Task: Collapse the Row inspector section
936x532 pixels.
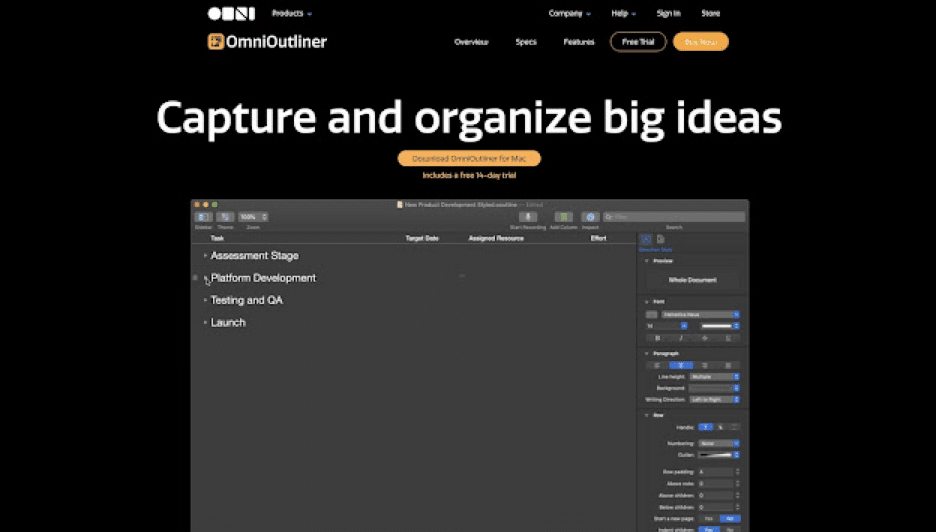Action: point(646,415)
